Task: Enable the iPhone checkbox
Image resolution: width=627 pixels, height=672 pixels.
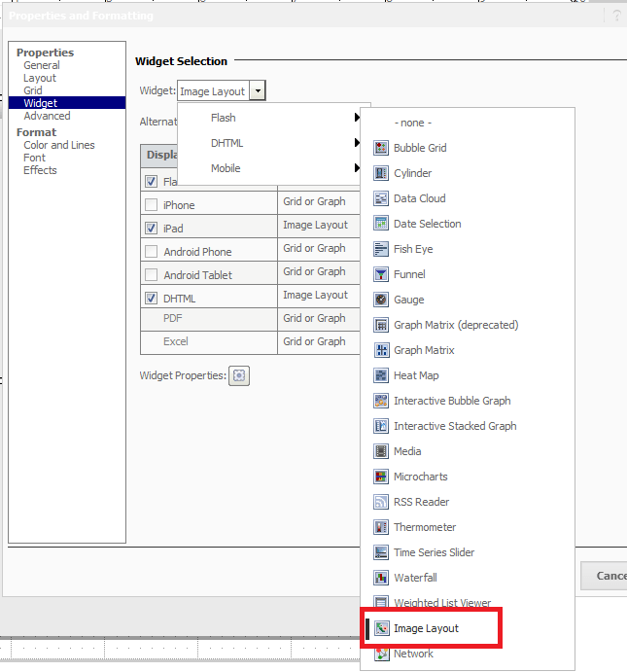Action: tap(151, 205)
